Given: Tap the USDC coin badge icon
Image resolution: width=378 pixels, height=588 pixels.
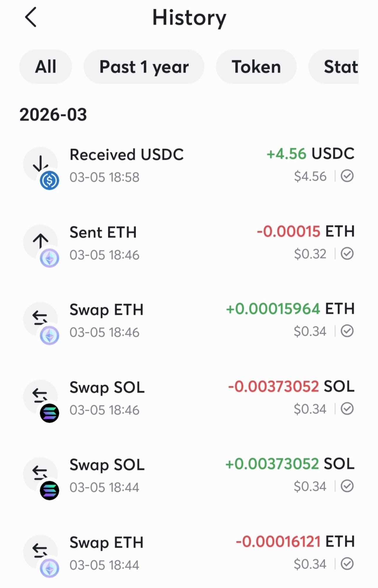Looking at the screenshot, I should pyautogui.click(x=49, y=180).
